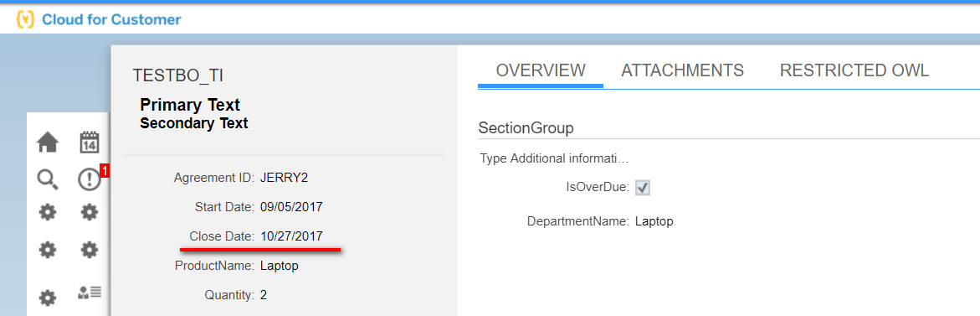Click the Quantity value 2
This screenshot has height=316, width=980.
(x=264, y=295)
